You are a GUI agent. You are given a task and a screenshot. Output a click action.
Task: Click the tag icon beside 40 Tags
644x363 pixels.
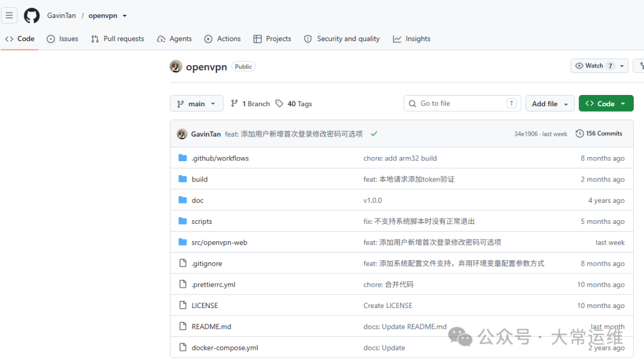[x=279, y=104]
